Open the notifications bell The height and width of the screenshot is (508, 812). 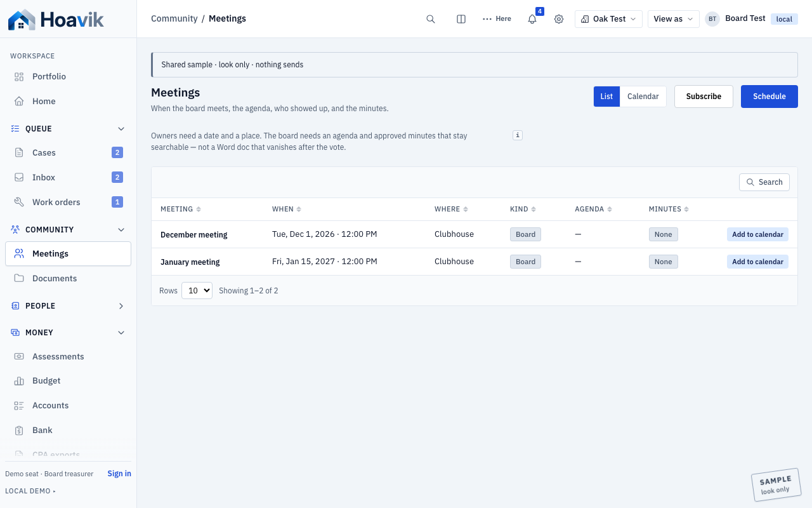click(x=532, y=19)
